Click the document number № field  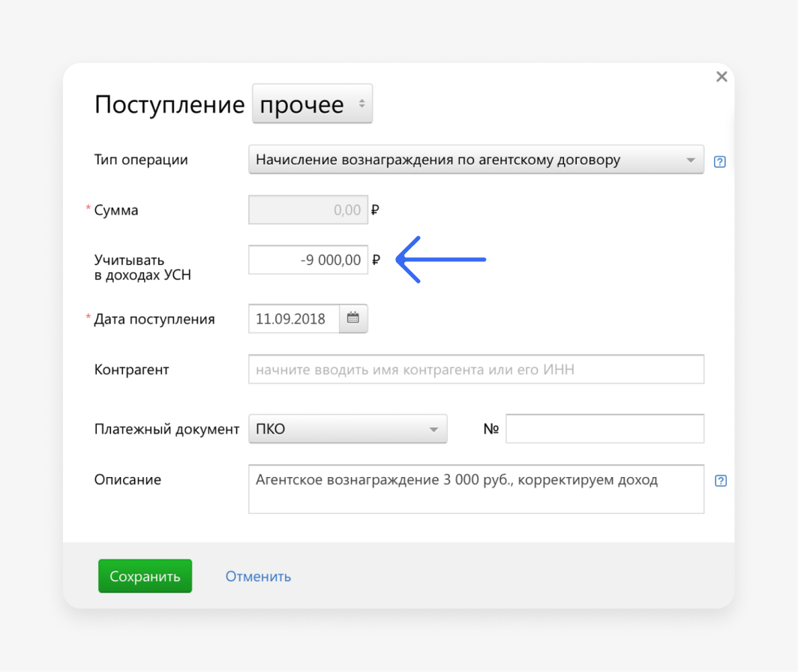point(604,429)
